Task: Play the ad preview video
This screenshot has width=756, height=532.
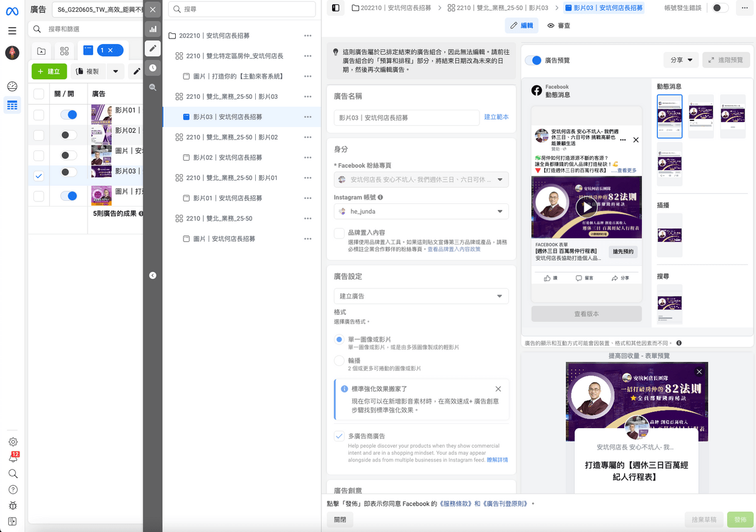Action: (x=586, y=207)
